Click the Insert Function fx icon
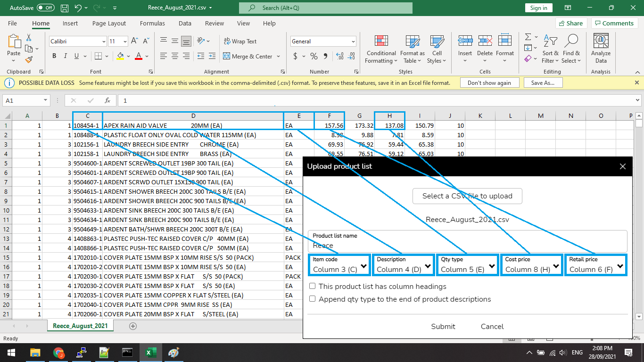644x362 pixels. [x=107, y=100]
